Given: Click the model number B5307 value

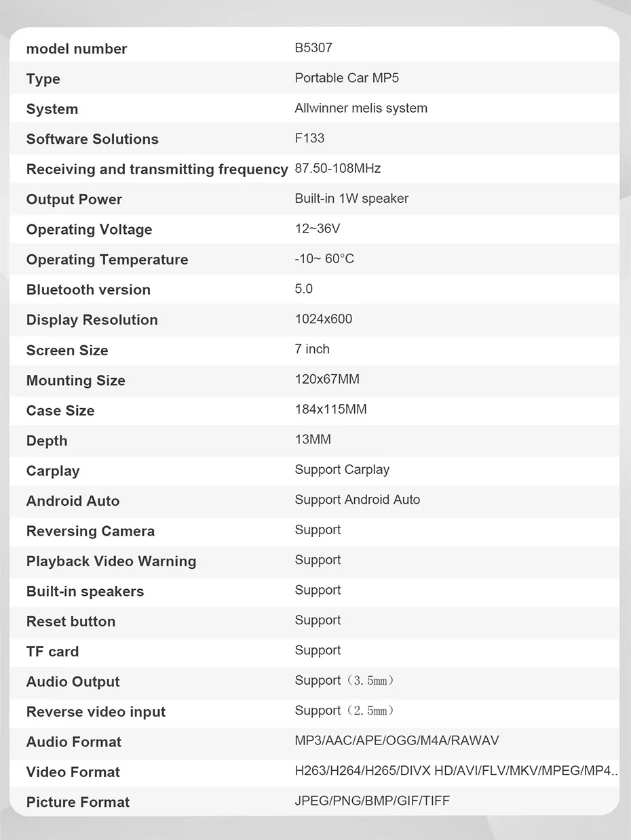Looking at the screenshot, I should pyautogui.click(x=313, y=48).
